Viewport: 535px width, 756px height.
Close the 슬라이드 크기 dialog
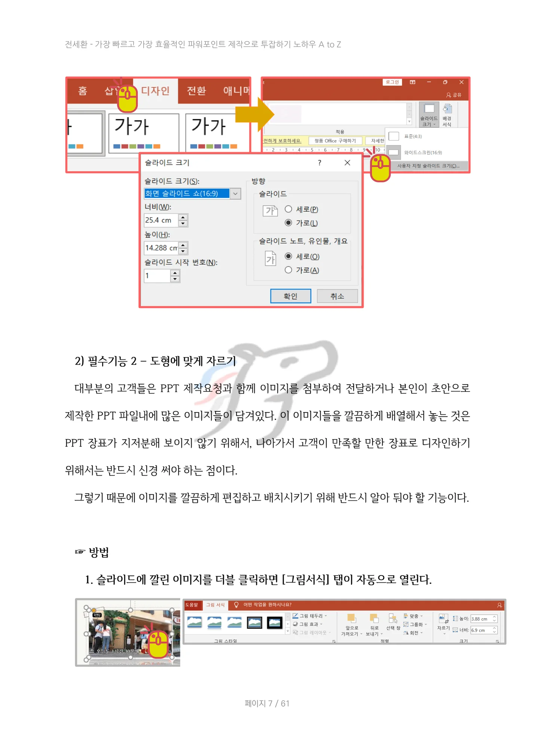pyautogui.click(x=347, y=163)
